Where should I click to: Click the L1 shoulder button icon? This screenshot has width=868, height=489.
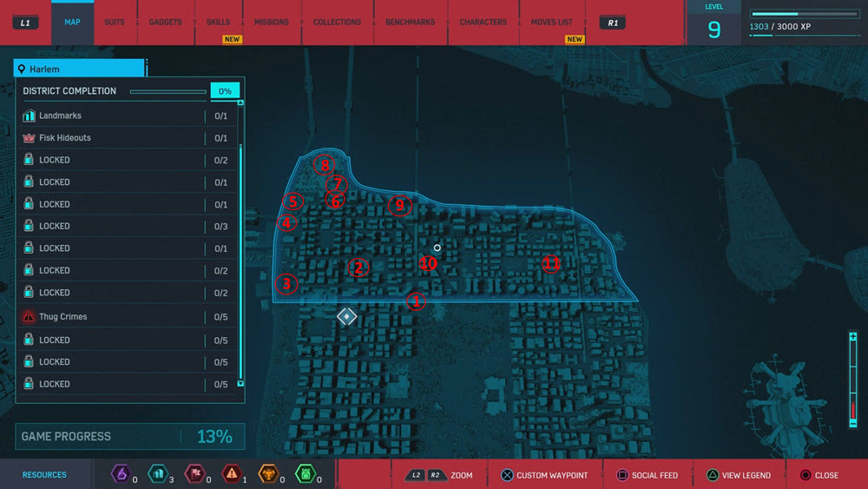click(x=25, y=23)
